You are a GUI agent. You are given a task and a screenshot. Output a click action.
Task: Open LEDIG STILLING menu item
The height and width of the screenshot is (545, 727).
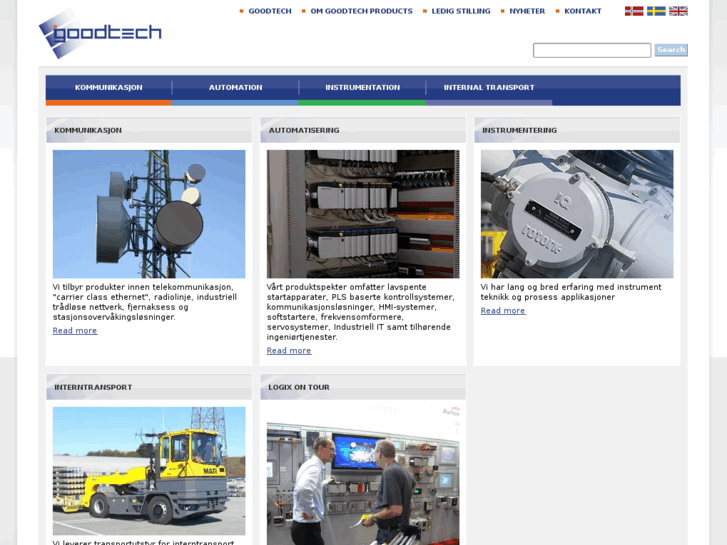461,11
